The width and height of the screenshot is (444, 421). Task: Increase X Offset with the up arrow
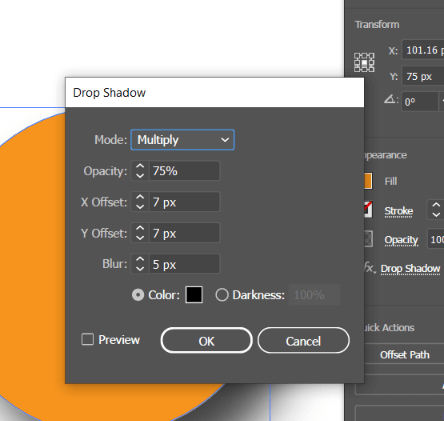click(140, 198)
